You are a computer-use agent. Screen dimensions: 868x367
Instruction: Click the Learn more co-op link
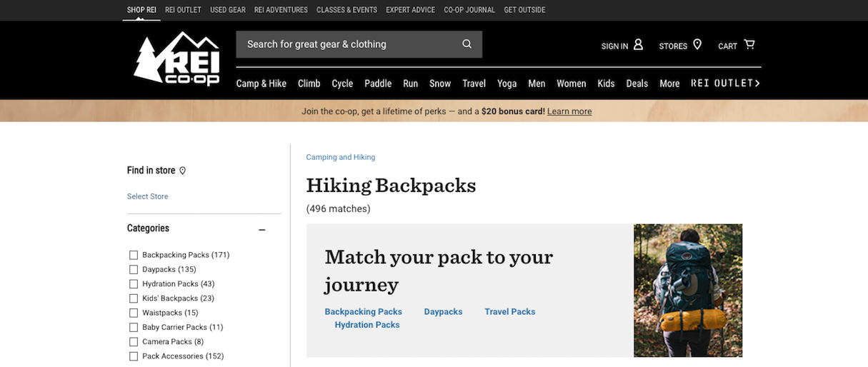(569, 111)
